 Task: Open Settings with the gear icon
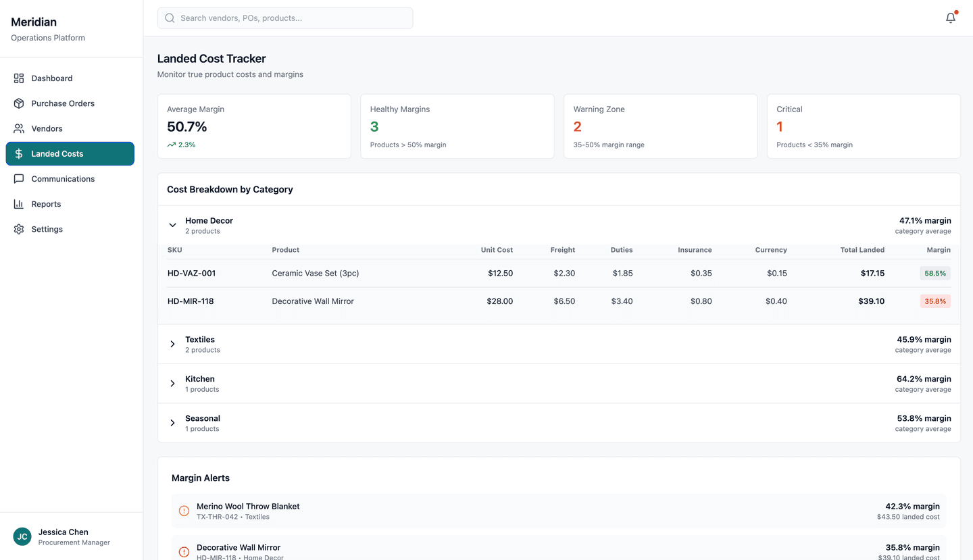point(18,228)
